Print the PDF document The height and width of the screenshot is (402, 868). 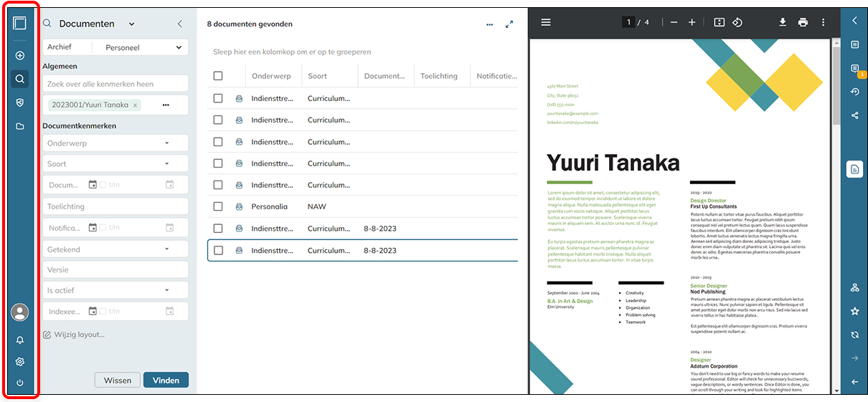pyautogui.click(x=803, y=22)
